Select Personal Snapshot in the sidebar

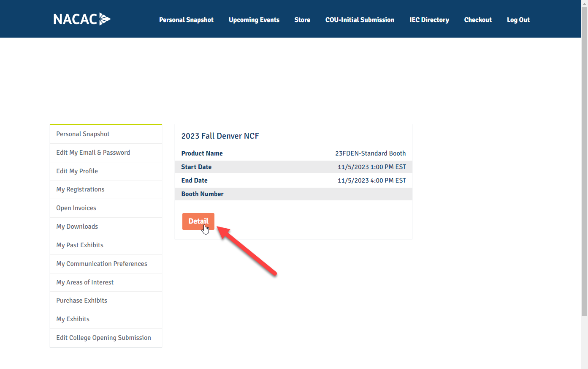click(x=106, y=134)
